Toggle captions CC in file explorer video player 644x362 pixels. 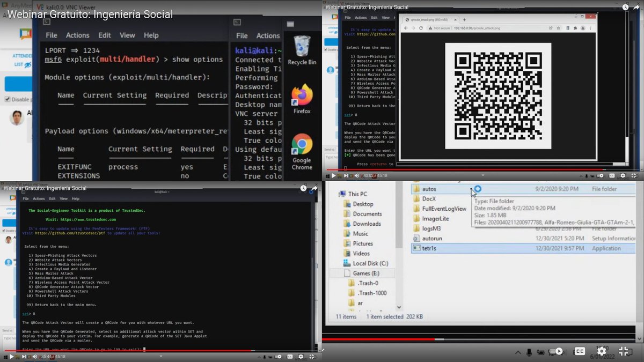[580, 351]
